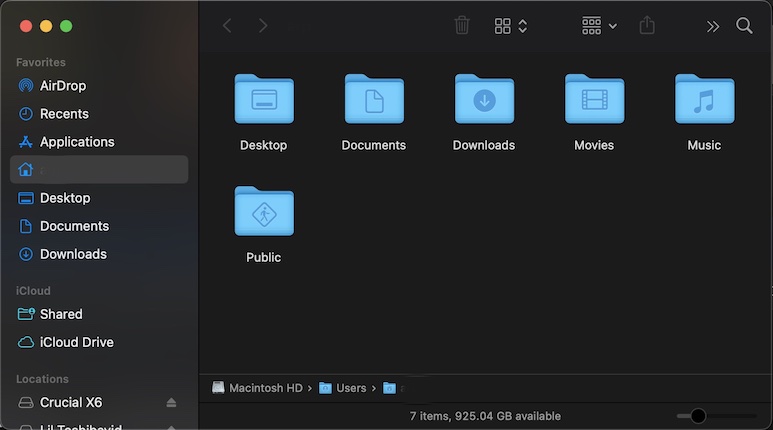
Task: Navigate back with the back arrow
Action: coord(227,26)
